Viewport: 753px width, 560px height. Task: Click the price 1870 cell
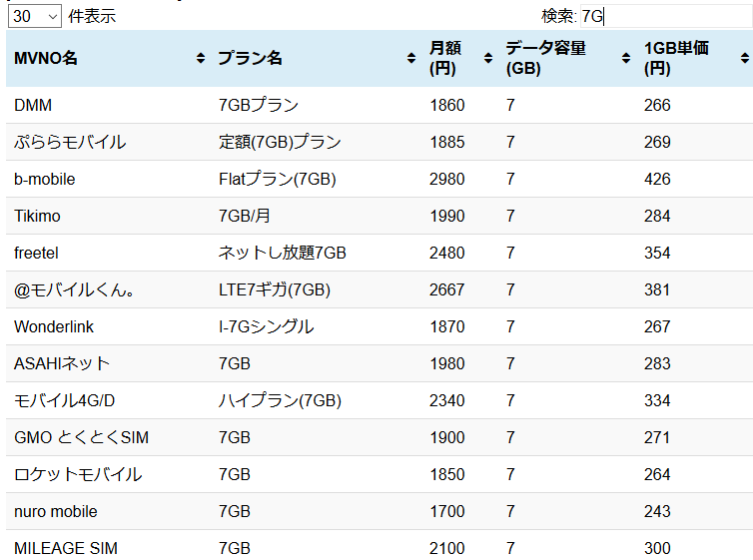click(446, 326)
